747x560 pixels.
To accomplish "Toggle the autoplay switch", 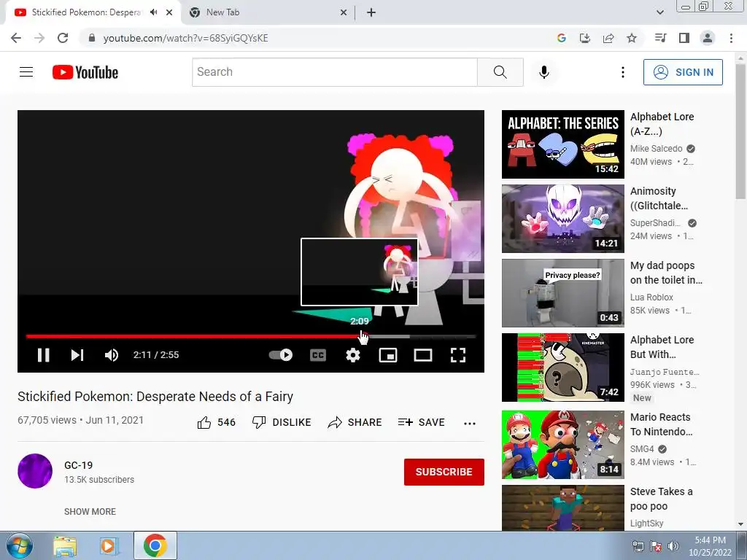I will click(x=281, y=355).
